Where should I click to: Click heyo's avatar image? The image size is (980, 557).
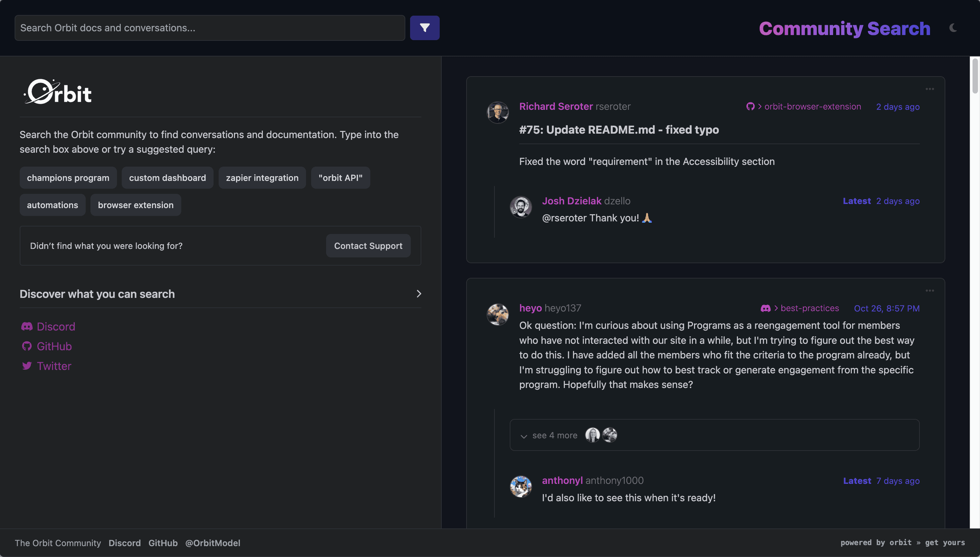(x=497, y=315)
